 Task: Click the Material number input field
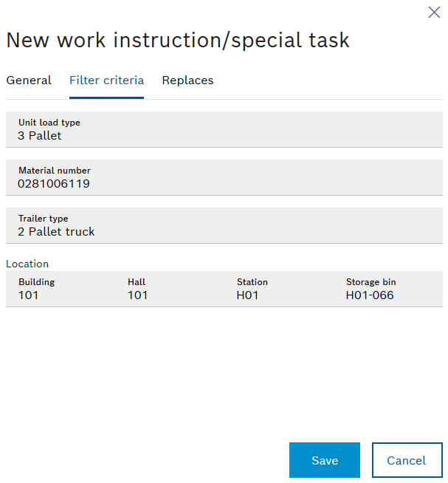(224, 177)
